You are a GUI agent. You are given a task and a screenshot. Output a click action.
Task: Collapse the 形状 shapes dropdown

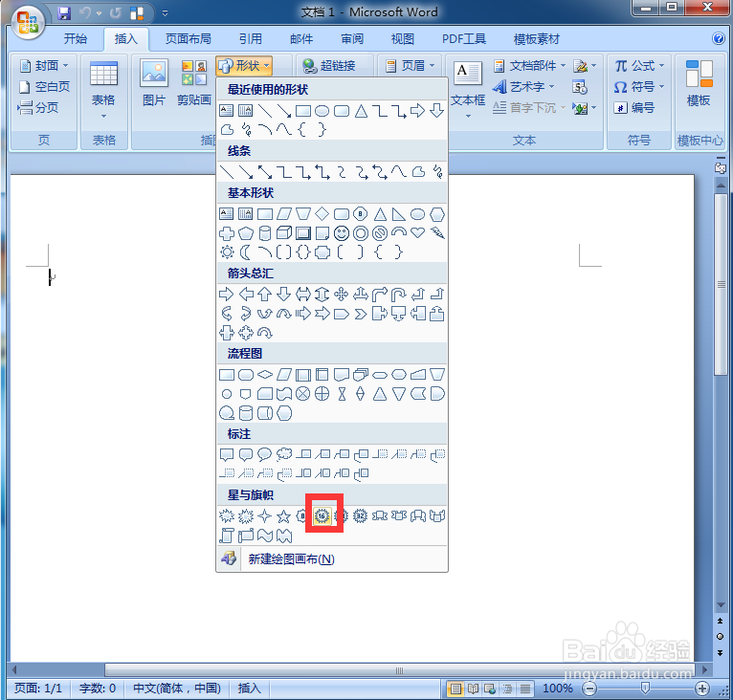coord(244,66)
